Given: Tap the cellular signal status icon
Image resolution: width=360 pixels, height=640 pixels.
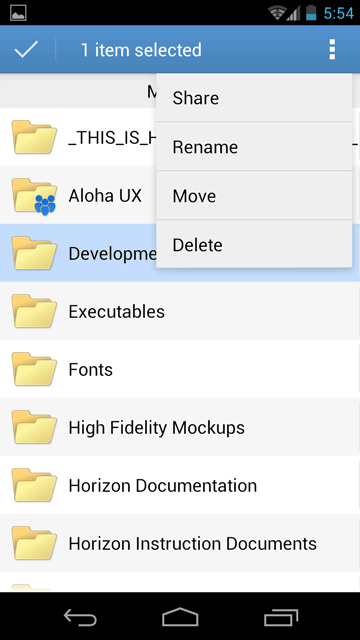Looking at the screenshot, I should coord(294,13).
